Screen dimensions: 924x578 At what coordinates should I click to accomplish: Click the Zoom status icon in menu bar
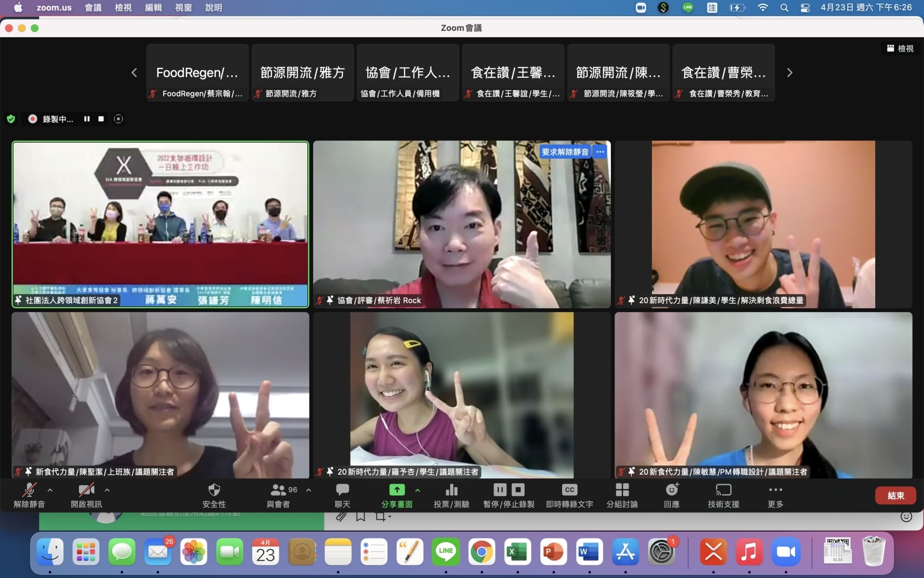click(x=641, y=8)
